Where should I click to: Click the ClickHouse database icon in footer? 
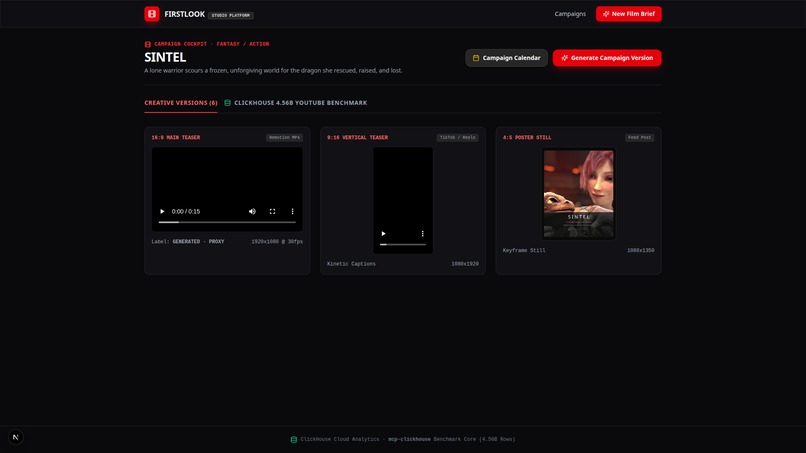tap(294, 440)
